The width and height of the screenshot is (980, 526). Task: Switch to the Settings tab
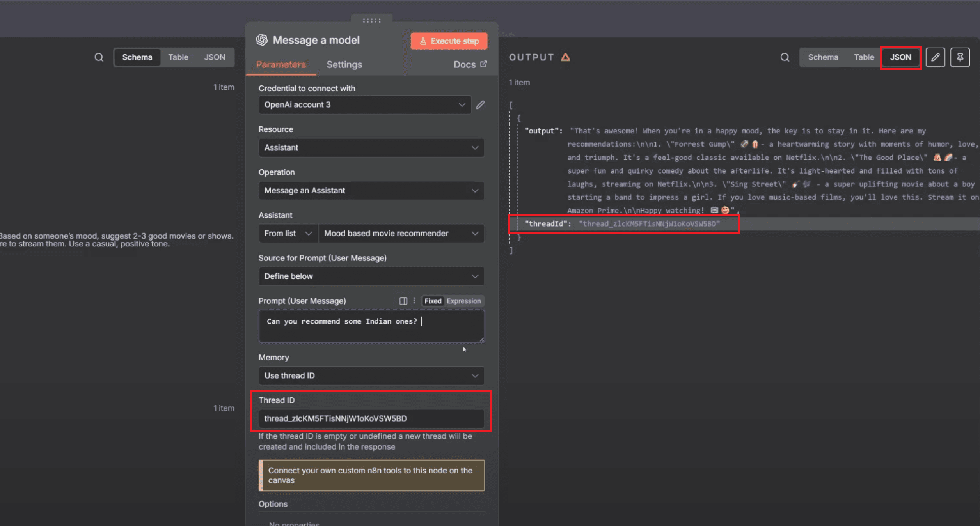(344, 64)
